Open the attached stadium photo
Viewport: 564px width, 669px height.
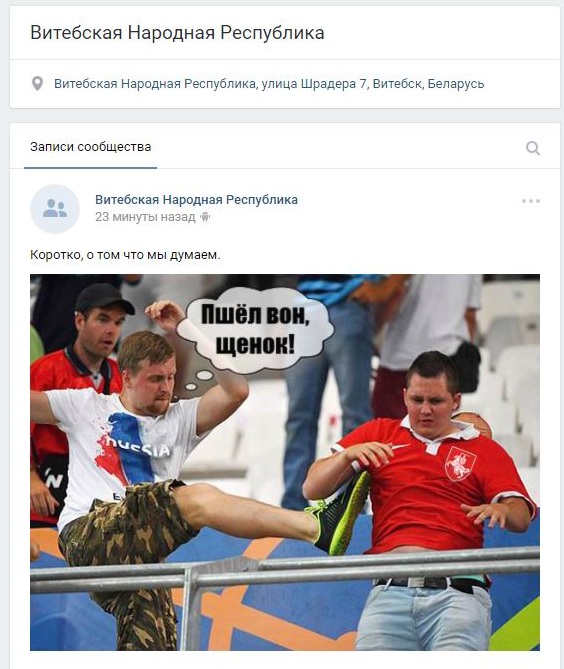pos(285,462)
